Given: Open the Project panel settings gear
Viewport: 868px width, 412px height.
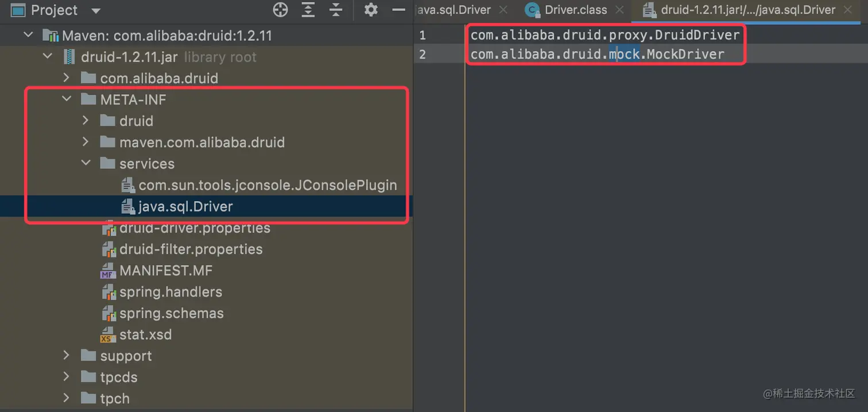Looking at the screenshot, I should 371,10.
